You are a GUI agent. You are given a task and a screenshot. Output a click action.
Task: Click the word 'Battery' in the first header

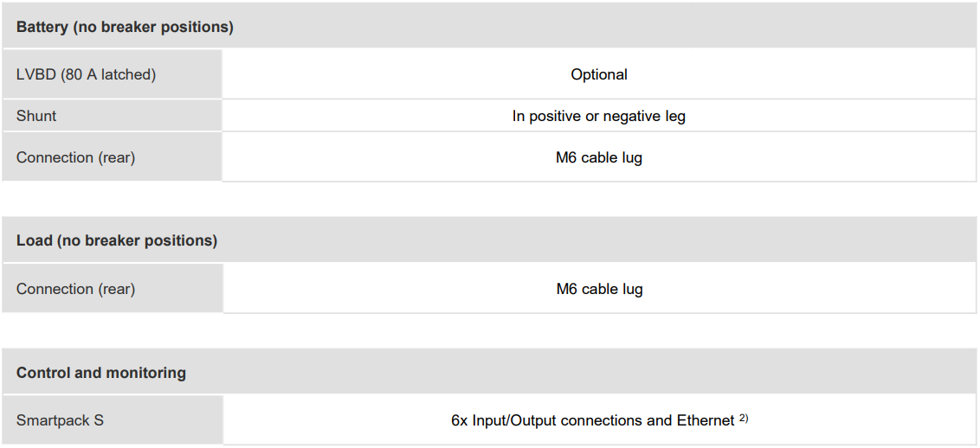pyautogui.click(x=42, y=27)
